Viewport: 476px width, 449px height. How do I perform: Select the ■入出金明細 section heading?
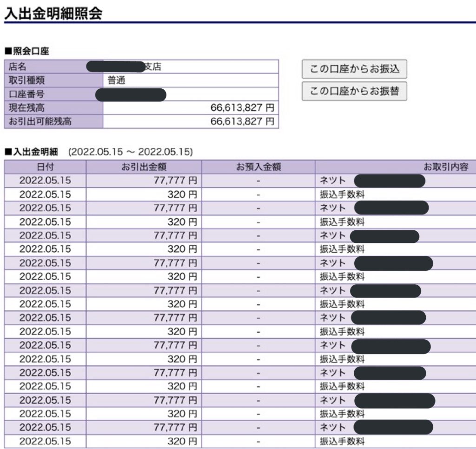(31, 152)
